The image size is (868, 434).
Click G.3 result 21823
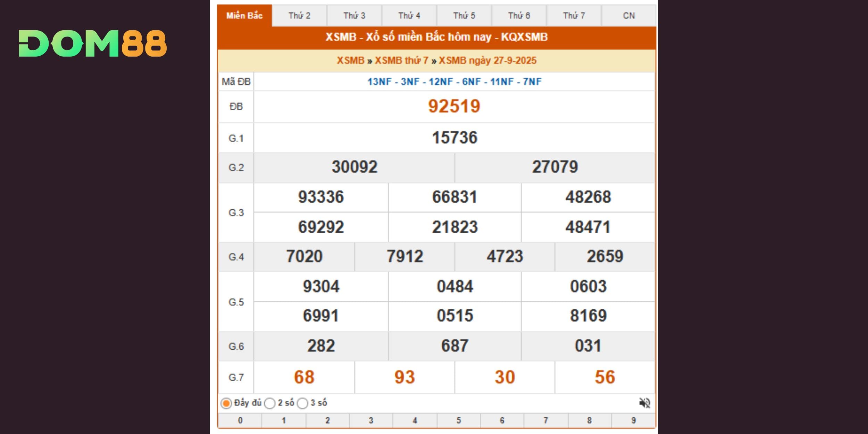click(x=455, y=227)
